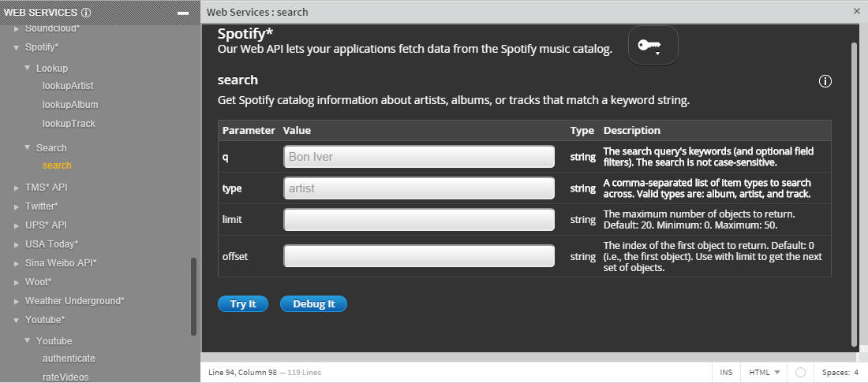Click the Description column header
Viewport: 868px width, 383px height.
coord(631,131)
